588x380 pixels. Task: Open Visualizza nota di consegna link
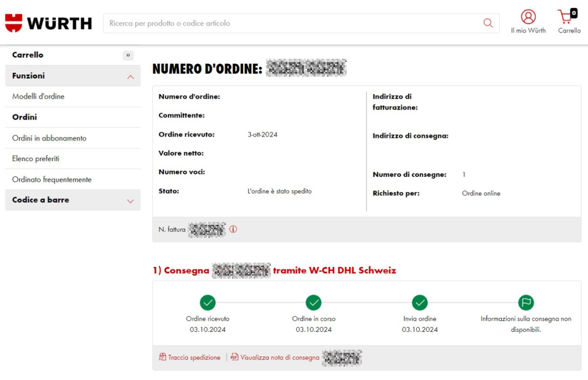[x=280, y=357]
